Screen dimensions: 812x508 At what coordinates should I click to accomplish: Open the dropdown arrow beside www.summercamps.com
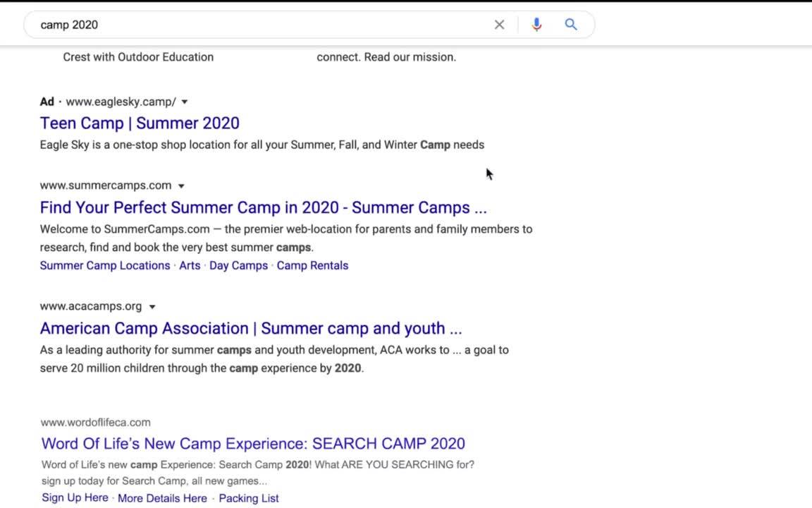point(181,186)
